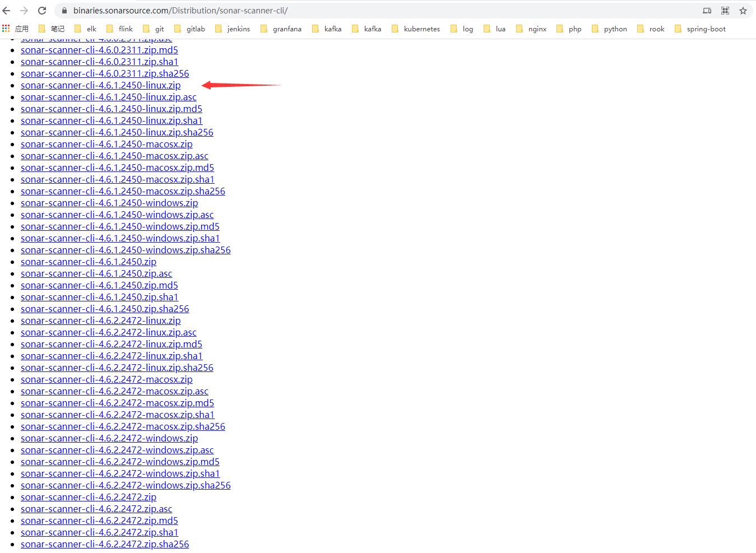Open the spring-boot bookmark folder
The image size is (756, 553).
700,29
